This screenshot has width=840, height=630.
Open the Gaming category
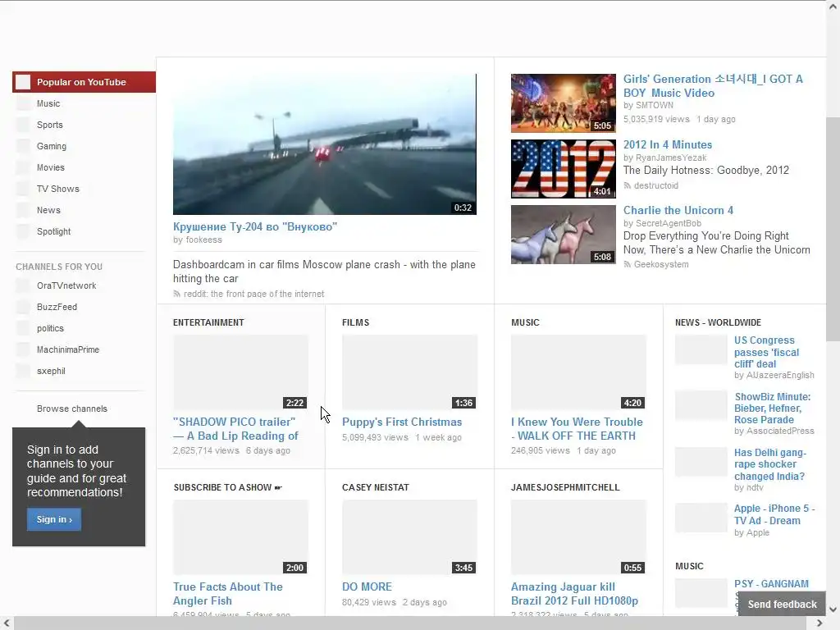tap(52, 146)
